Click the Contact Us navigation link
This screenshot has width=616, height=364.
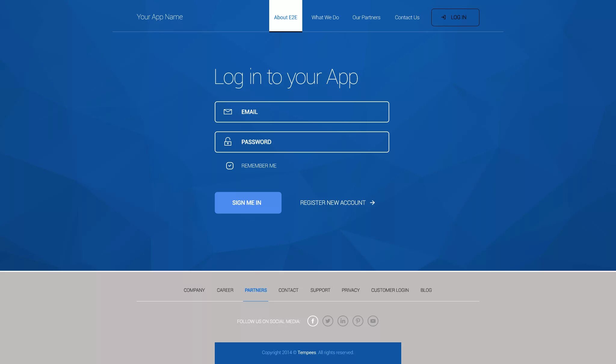(407, 17)
